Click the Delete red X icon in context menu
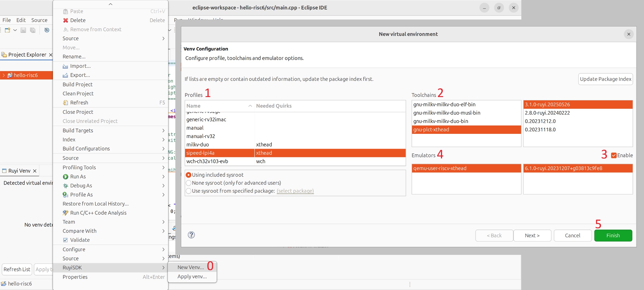Viewport: 644px width, 290px height. pyautogui.click(x=66, y=20)
